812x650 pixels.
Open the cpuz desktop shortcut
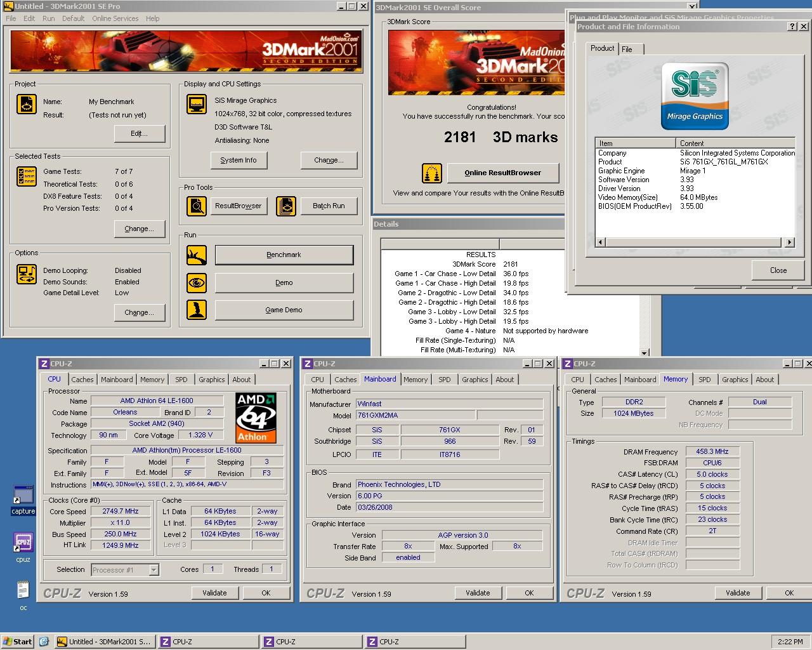coord(23,548)
